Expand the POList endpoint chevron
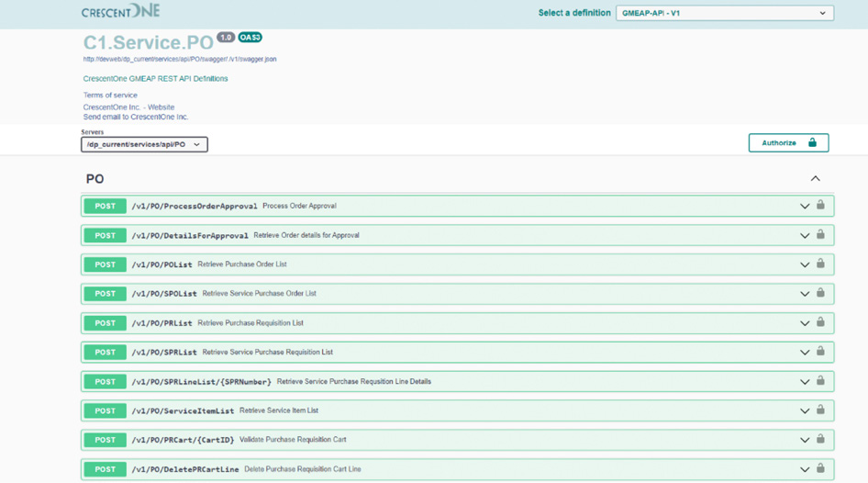 805,264
